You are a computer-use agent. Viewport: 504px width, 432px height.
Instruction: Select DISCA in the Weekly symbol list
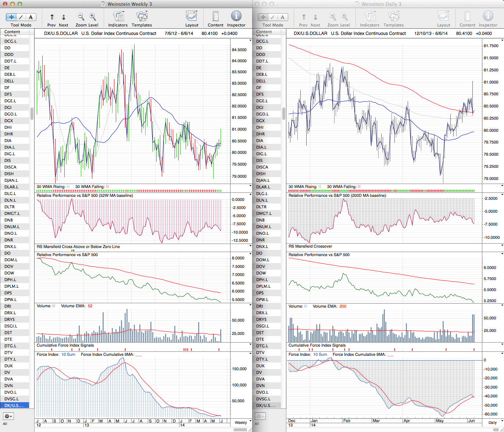(10, 167)
